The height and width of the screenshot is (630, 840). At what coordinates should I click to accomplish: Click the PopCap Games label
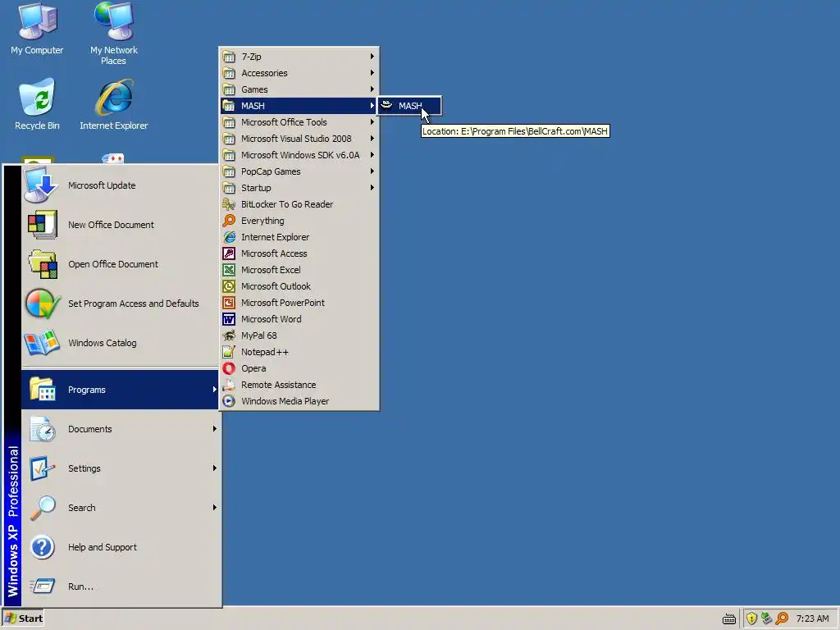(271, 171)
